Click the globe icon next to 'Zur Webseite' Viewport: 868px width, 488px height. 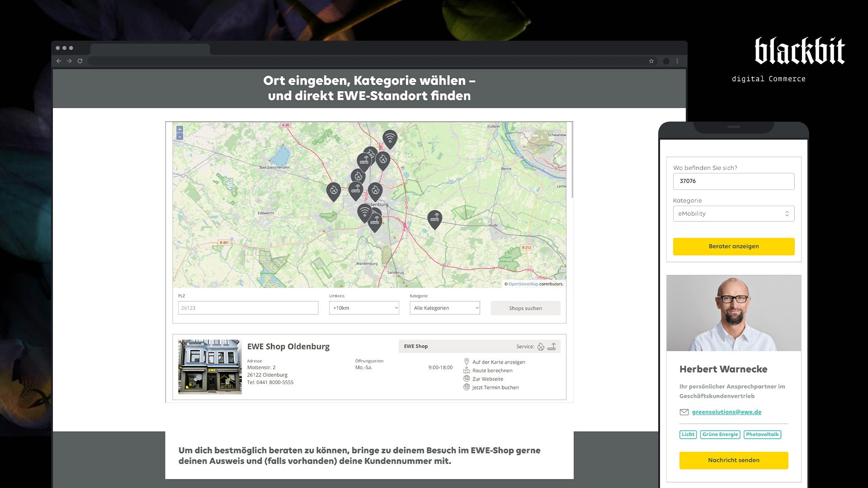coord(467,379)
